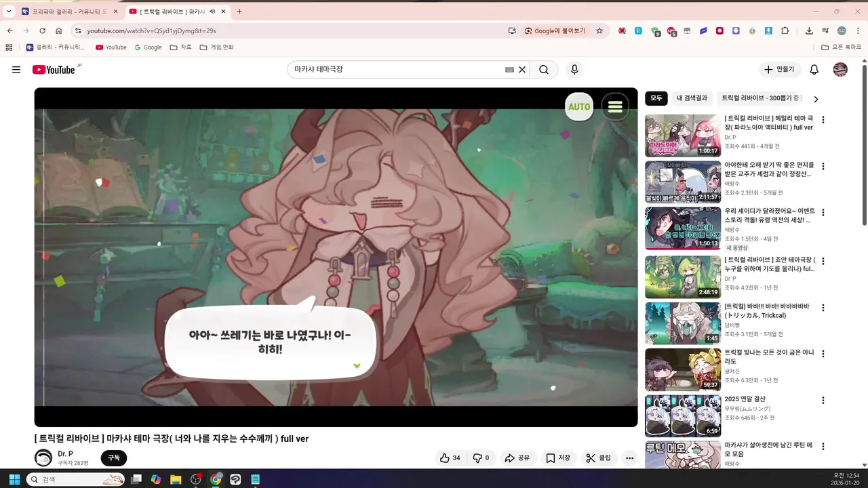Open options menu for 헤일리 테마 극장 video

coord(823,120)
